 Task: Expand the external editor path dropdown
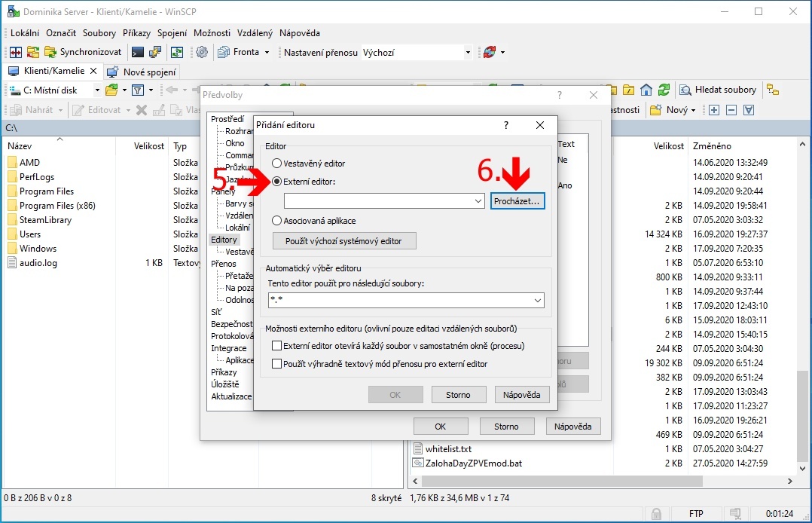point(479,201)
